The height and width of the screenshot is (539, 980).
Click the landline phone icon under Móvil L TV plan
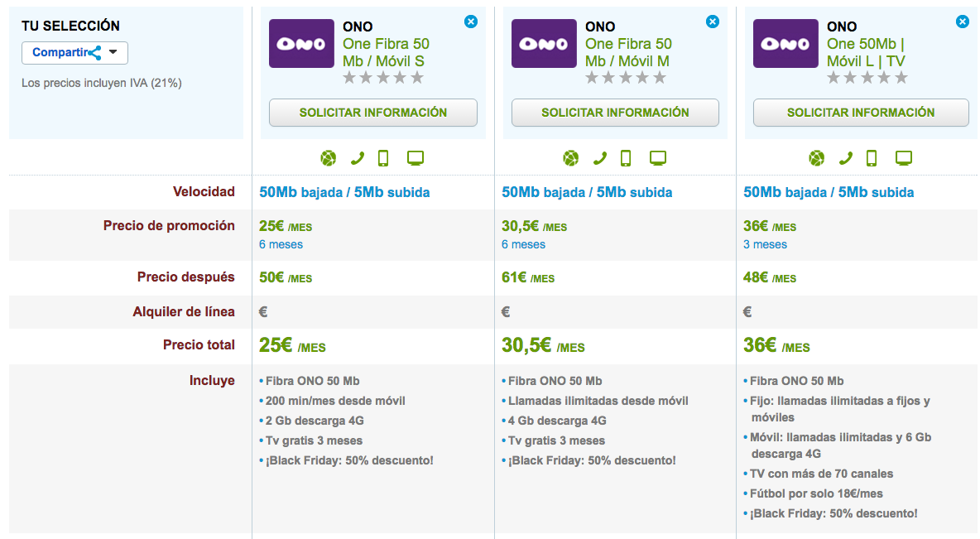(x=846, y=158)
